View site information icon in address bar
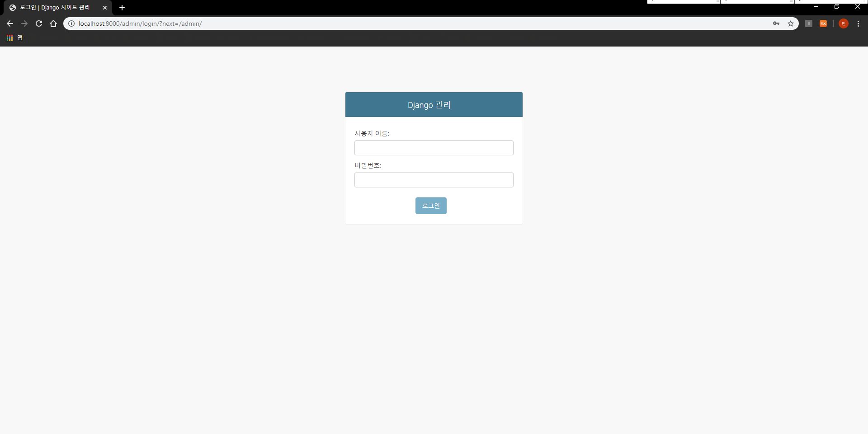 71,23
